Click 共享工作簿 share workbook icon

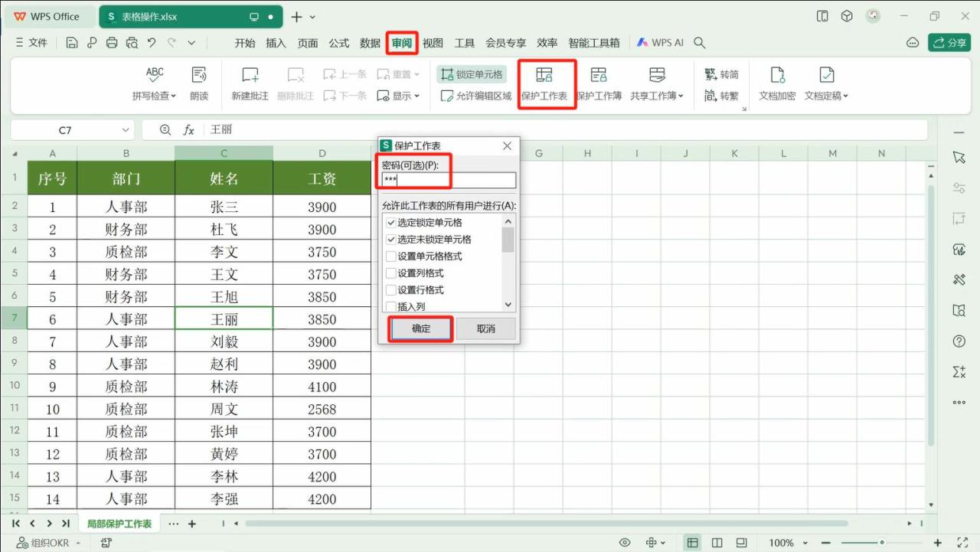(x=657, y=74)
